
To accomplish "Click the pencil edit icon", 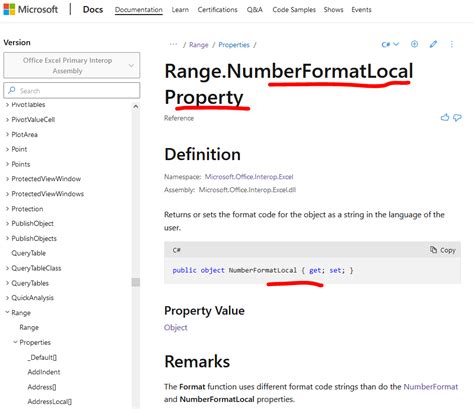I will 433,44.
